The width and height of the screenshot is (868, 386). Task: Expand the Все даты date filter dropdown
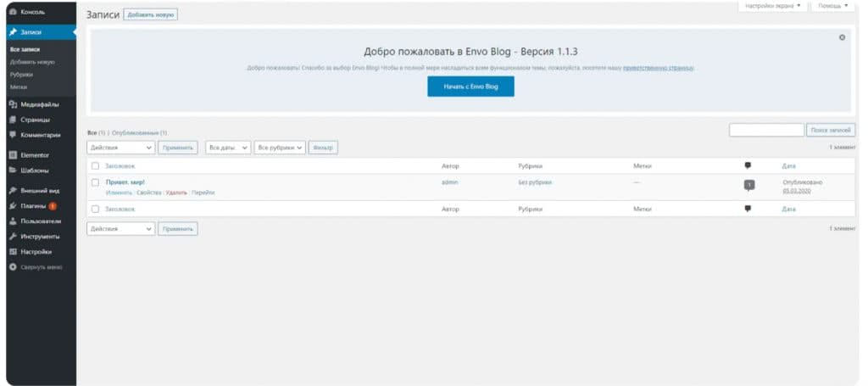pyautogui.click(x=228, y=148)
